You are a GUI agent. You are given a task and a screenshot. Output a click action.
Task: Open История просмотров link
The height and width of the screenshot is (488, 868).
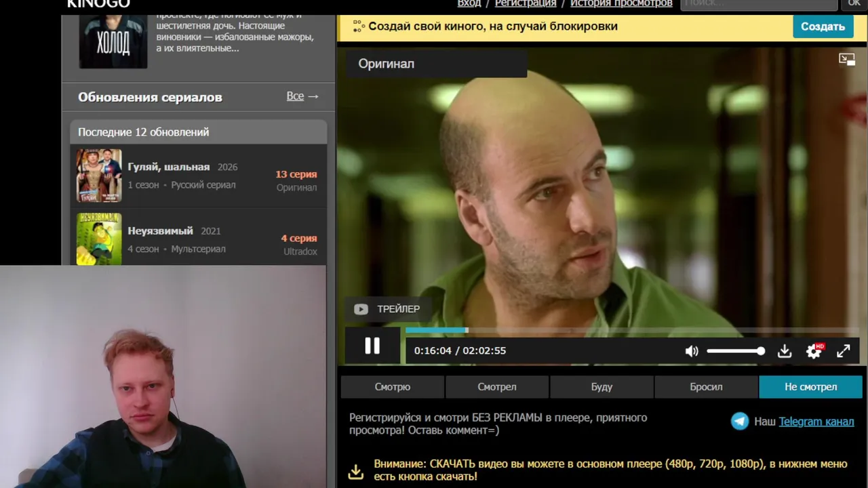621,3
